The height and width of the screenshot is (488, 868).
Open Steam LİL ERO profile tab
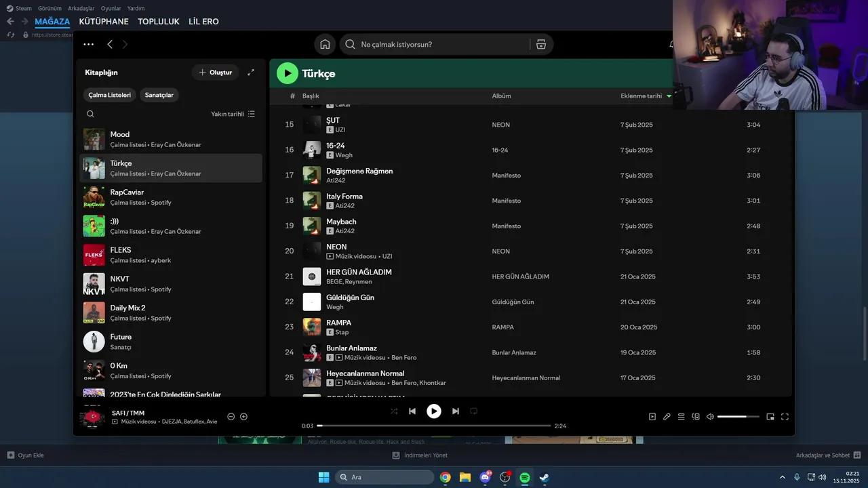pos(203,22)
